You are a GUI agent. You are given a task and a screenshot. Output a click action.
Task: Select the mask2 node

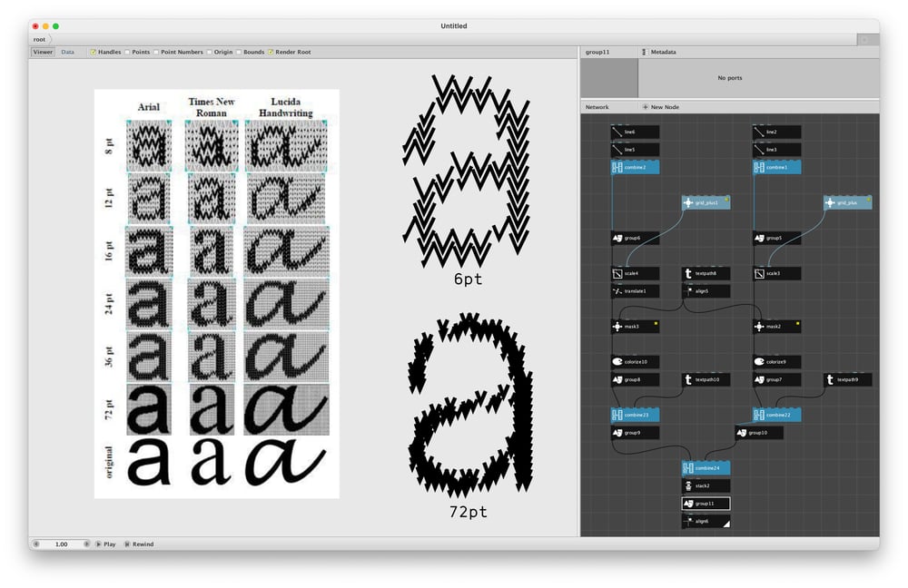point(776,327)
